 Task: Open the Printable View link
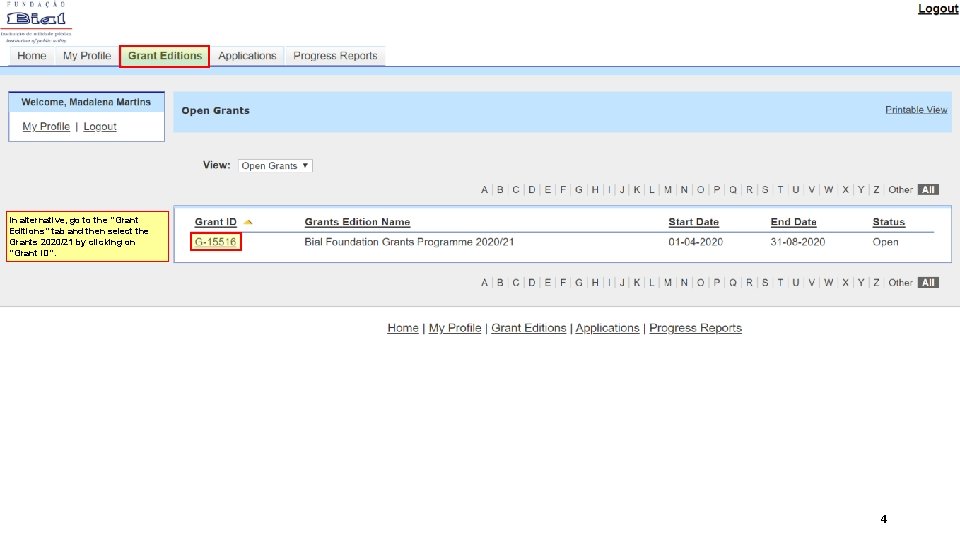916,110
